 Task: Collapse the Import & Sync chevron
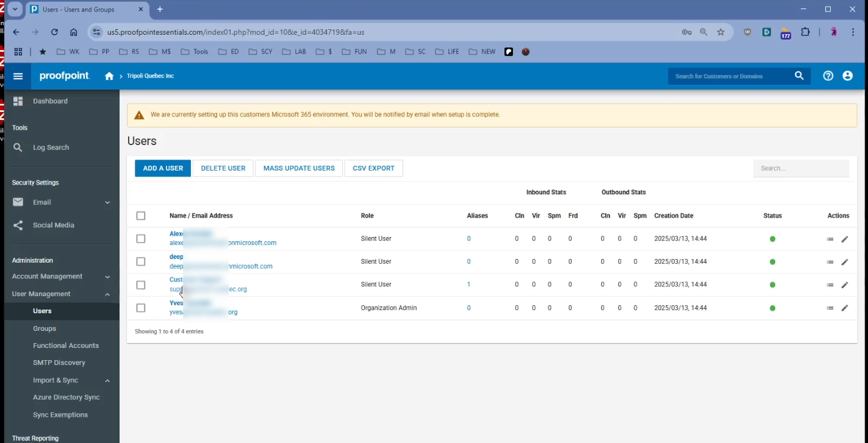(x=107, y=381)
